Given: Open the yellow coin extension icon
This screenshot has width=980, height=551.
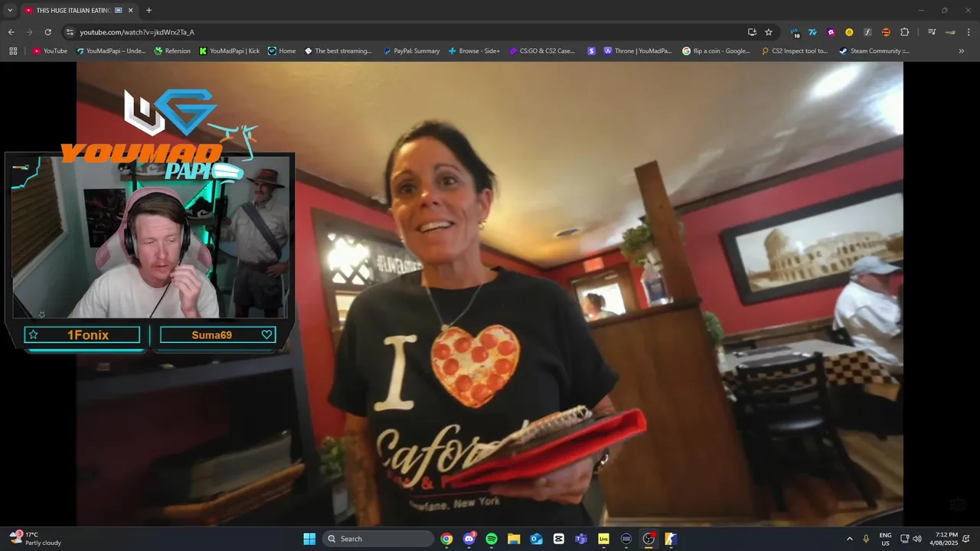Looking at the screenshot, I should click(x=849, y=32).
